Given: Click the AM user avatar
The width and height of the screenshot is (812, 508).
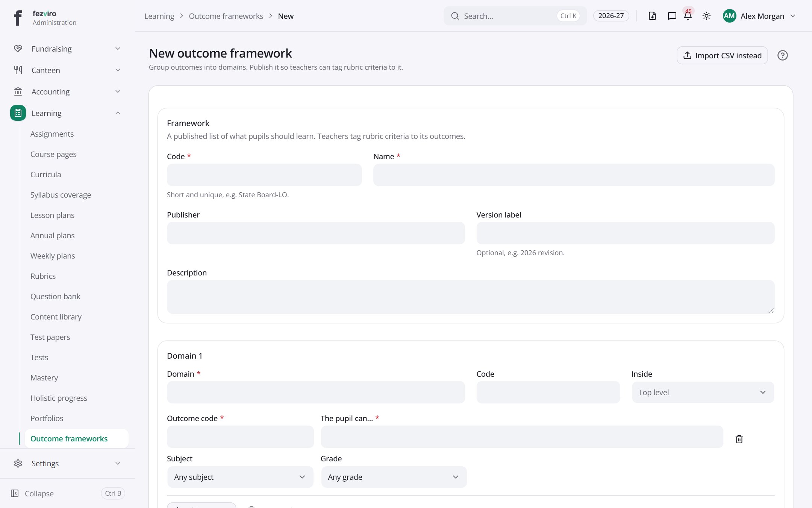Looking at the screenshot, I should click(x=729, y=16).
